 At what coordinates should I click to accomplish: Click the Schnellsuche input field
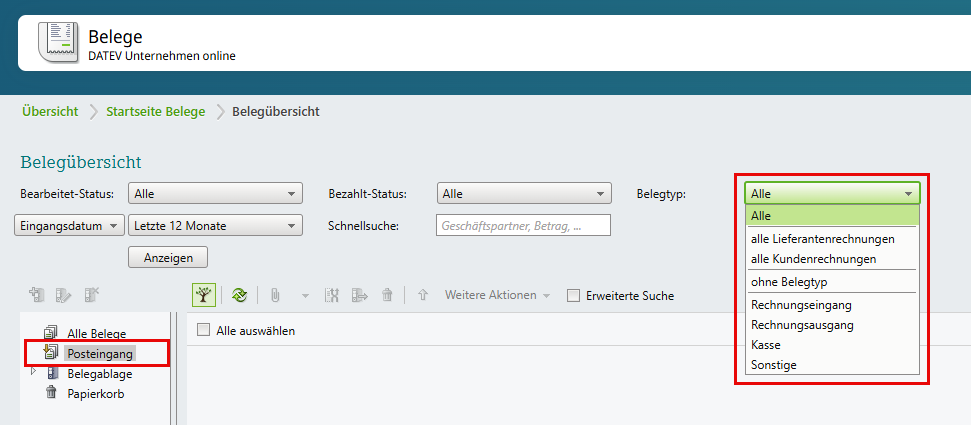tap(524, 226)
